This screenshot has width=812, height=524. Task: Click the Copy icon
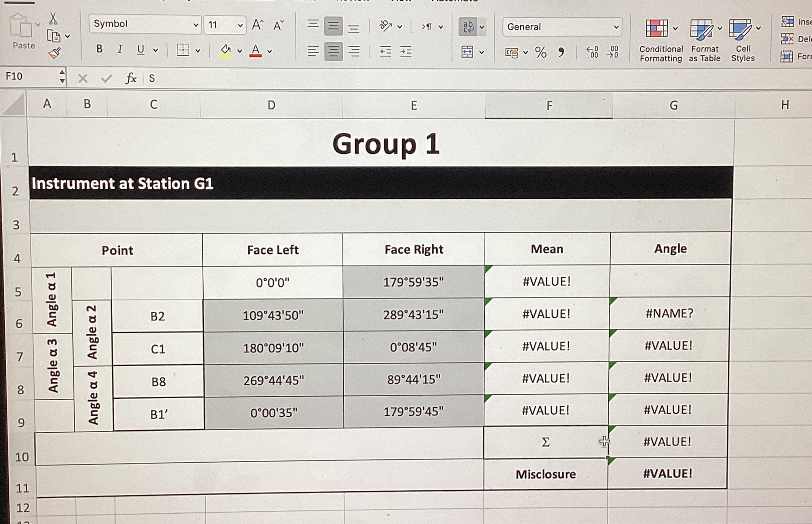point(54,35)
